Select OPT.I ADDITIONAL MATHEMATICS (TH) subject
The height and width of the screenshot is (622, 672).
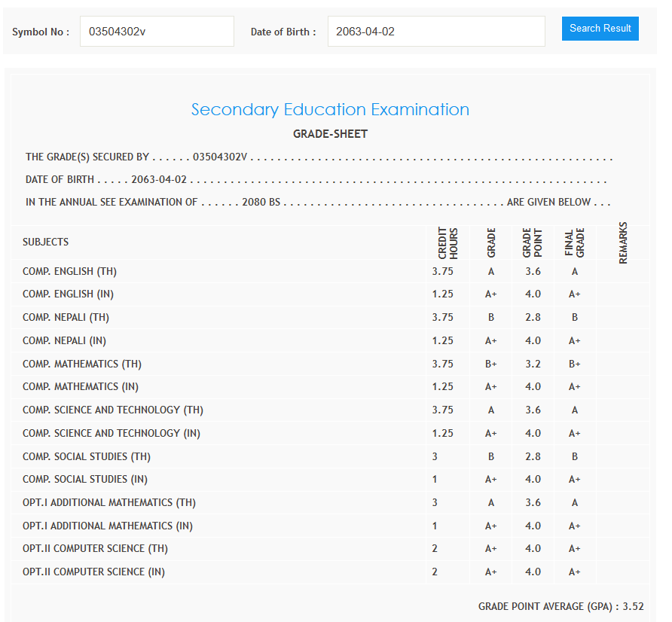click(x=109, y=503)
